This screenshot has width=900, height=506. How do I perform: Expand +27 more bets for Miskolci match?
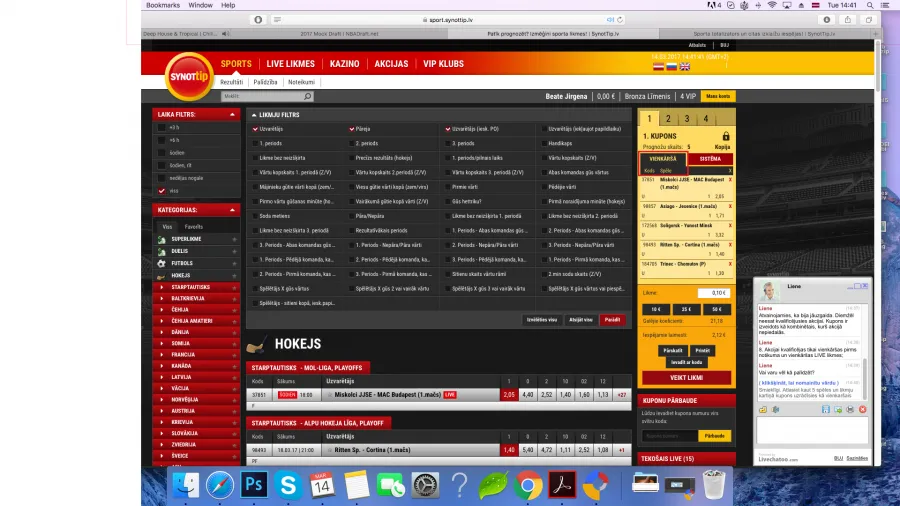tap(622, 395)
